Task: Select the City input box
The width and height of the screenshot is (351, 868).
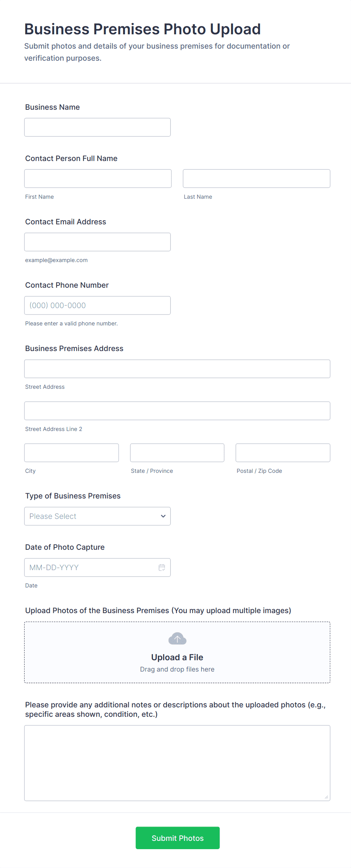Action: click(x=71, y=453)
